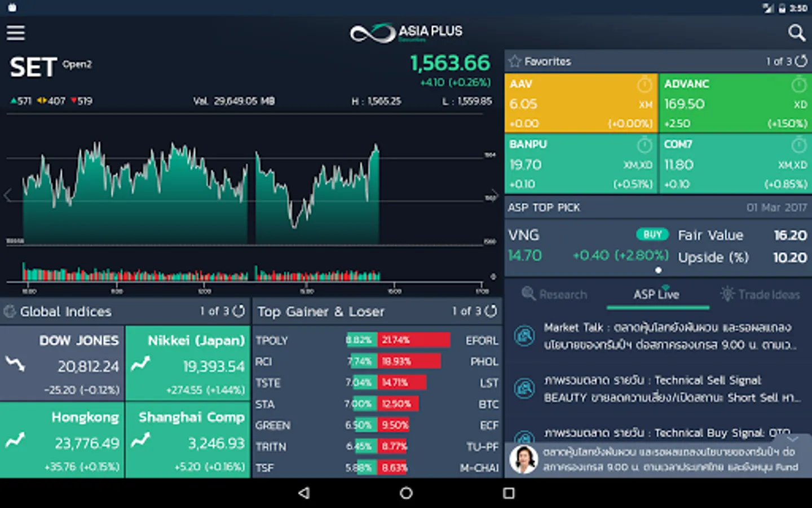
Task: Open the Technical Sell Signal BEAUTY news
Action: click(658, 389)
